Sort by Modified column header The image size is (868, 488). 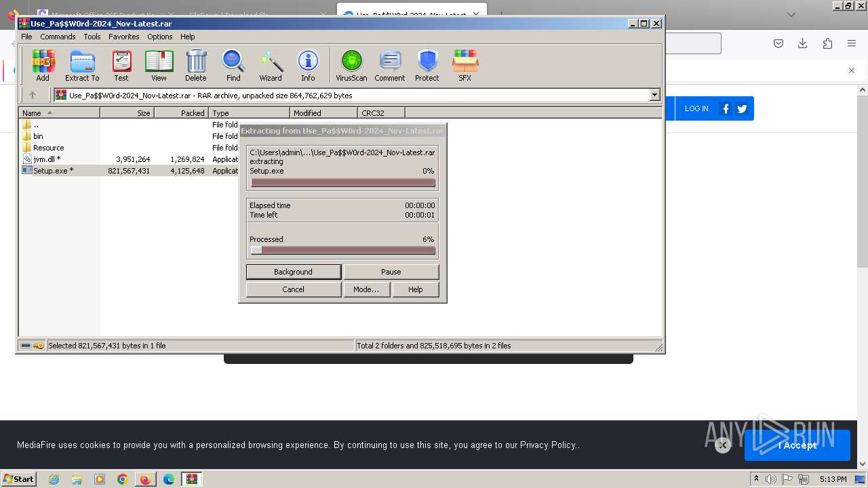click(x=323, y=113)
